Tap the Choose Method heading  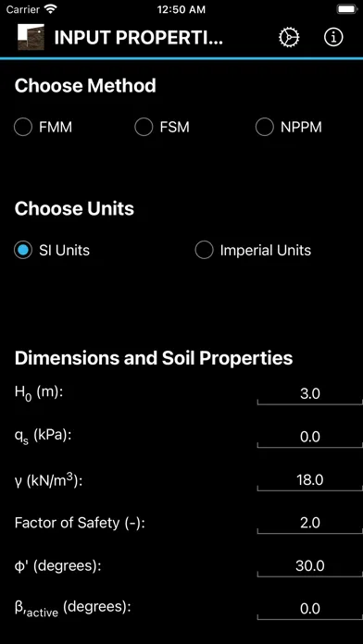click(85, 86)
